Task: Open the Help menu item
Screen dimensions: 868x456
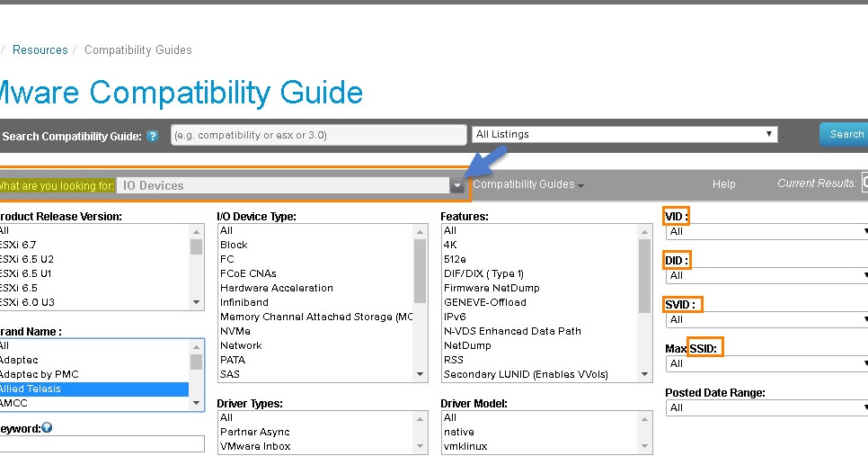Action: click(x=723, y=184)
